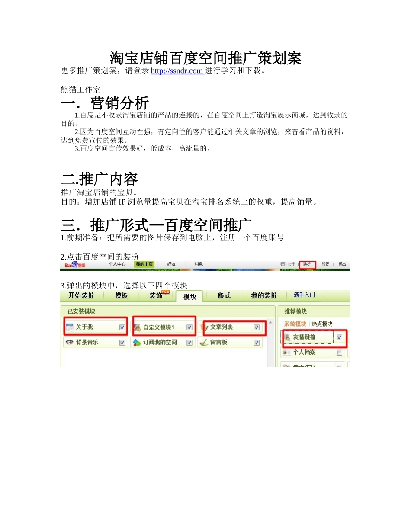The width and height of the screenshot is (411, 532).
Task: Select 我的主页 navigation item
Action: [144, 264]
